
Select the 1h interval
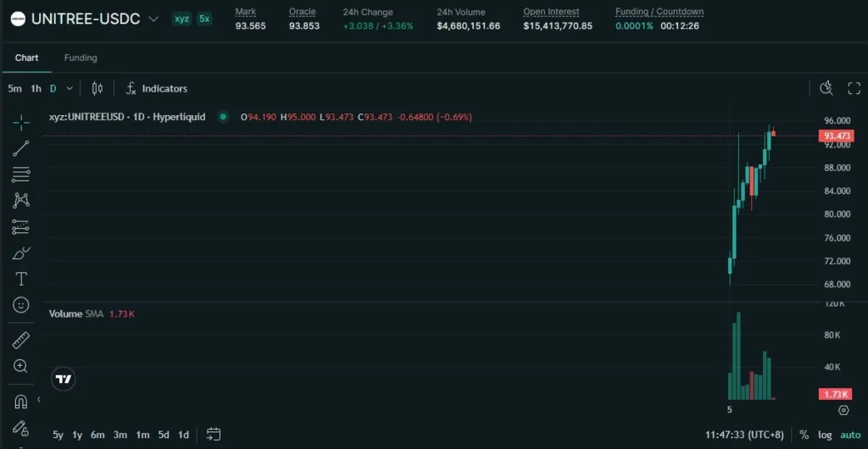36,88
